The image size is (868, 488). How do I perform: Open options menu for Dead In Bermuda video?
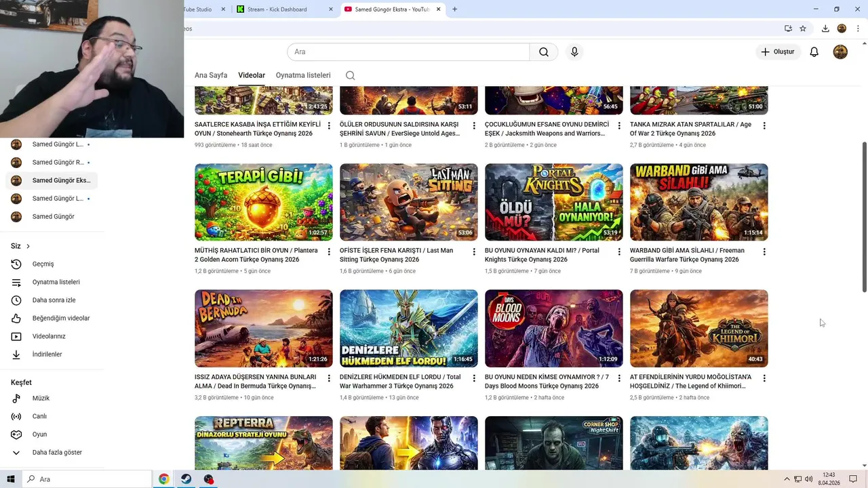point(329,378)
